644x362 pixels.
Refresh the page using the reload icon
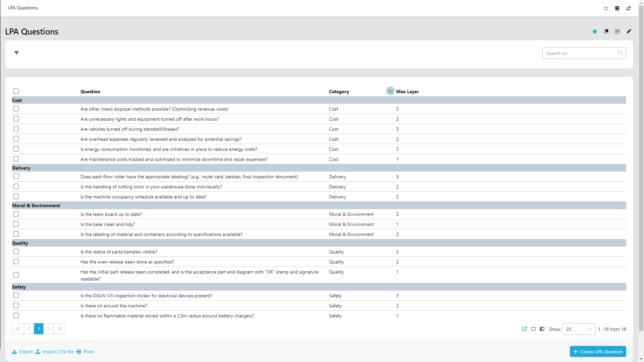(629, 8)
